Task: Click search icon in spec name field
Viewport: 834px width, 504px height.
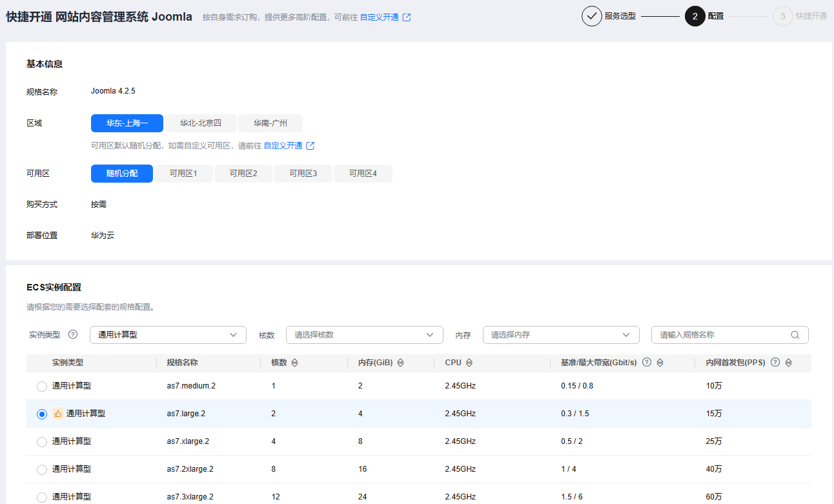Action: [x=795, y=335]
